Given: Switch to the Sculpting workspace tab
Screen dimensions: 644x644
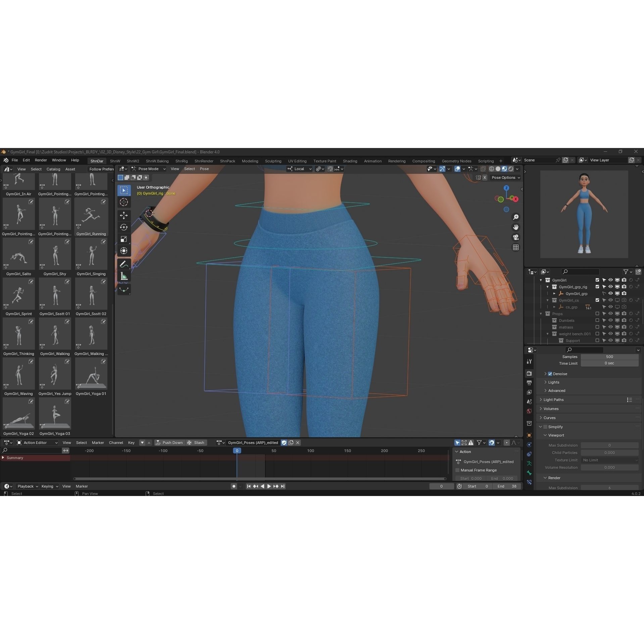Looking at the screenshot, I should click(x=273, y=161).
